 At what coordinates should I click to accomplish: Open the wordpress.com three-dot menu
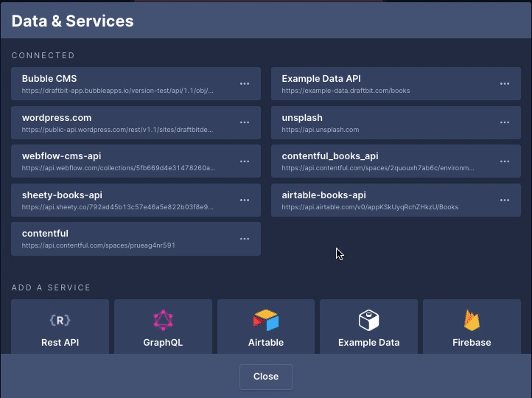(245, 122)
